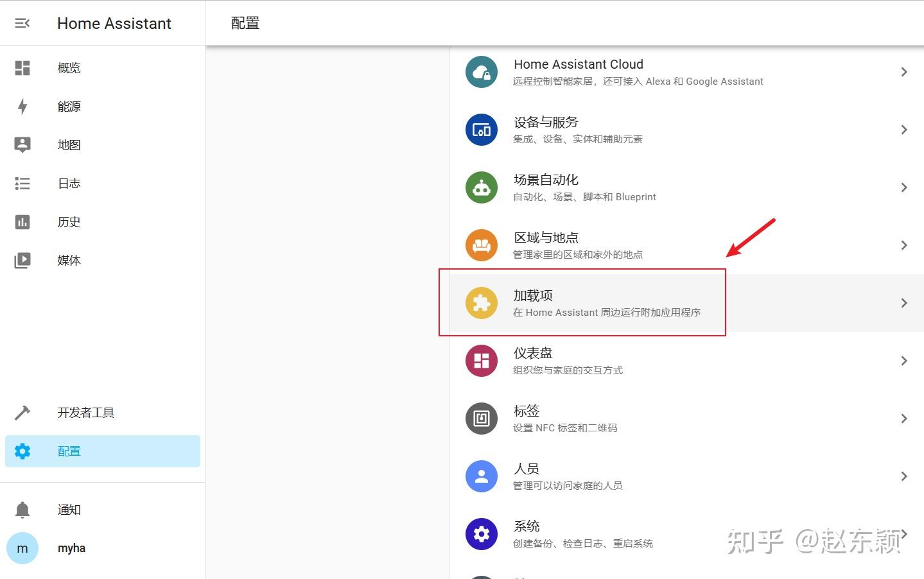Open the 历史 history chart icon
This screenshot has height=579, width=924.
pos(22,221)
